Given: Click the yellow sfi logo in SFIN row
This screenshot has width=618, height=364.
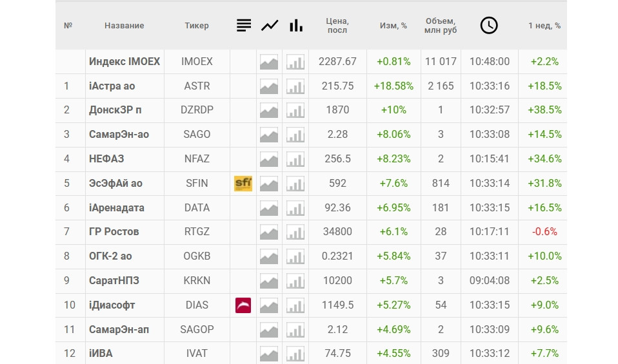Looking at the screenshot, I should pyautogui.click(x=243, y=184).
